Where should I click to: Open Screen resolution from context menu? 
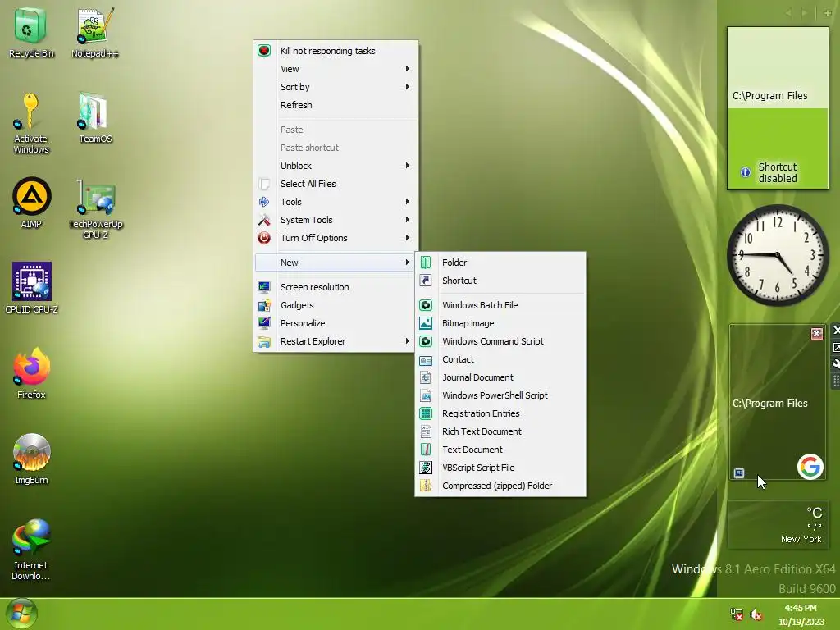336,287
